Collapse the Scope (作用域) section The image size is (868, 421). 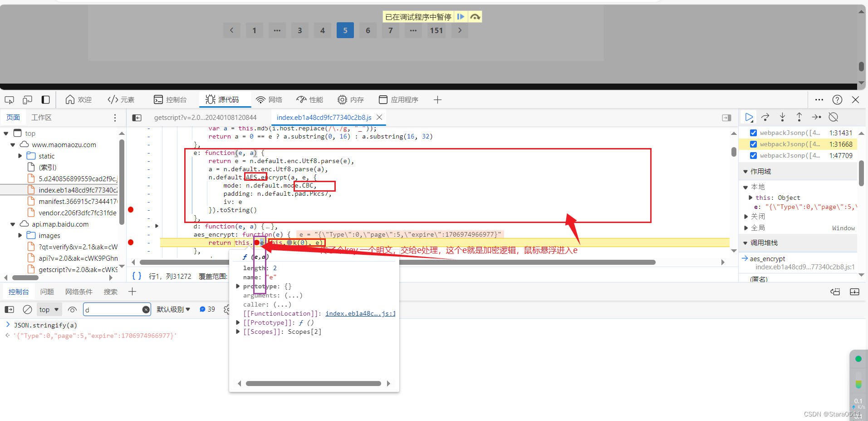745,172
